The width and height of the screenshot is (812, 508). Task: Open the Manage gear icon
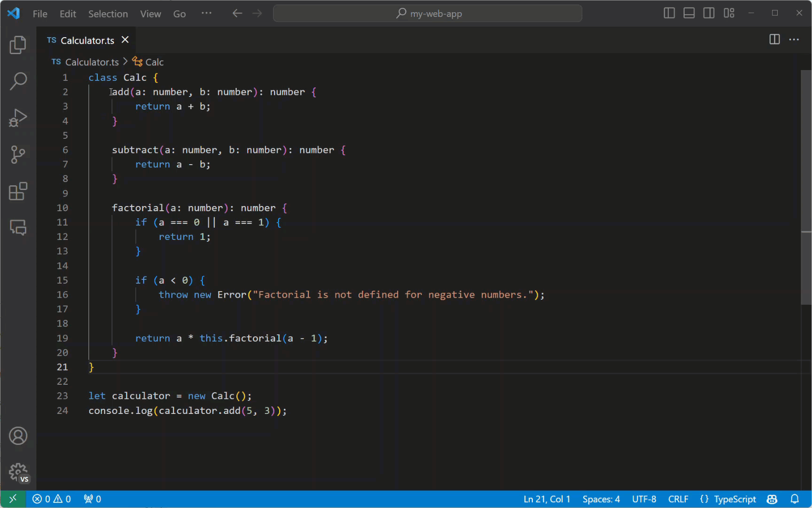coord(18,472)
